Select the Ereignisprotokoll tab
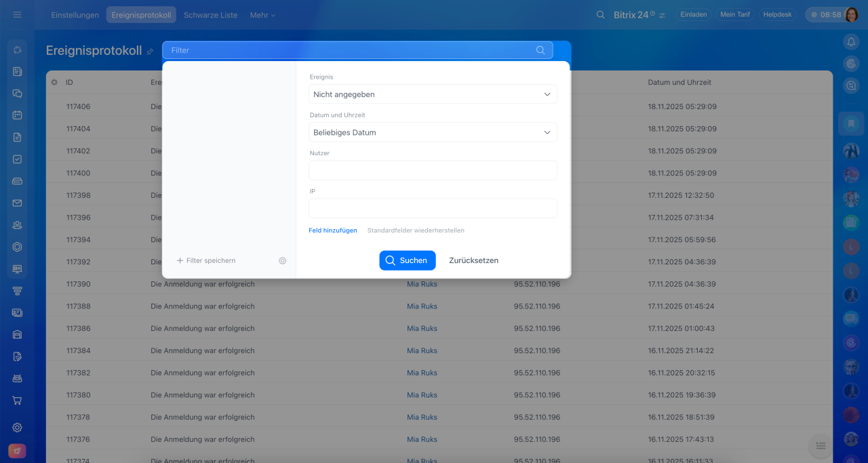Image resolution: width=868 pixels, height=463 pixels. (141, 15)
